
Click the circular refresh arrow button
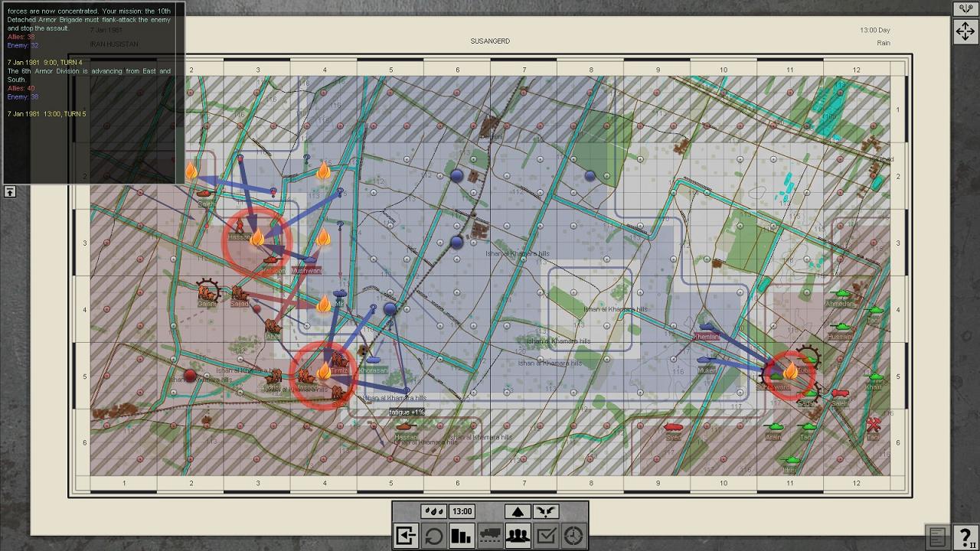(x=433, y=536)
